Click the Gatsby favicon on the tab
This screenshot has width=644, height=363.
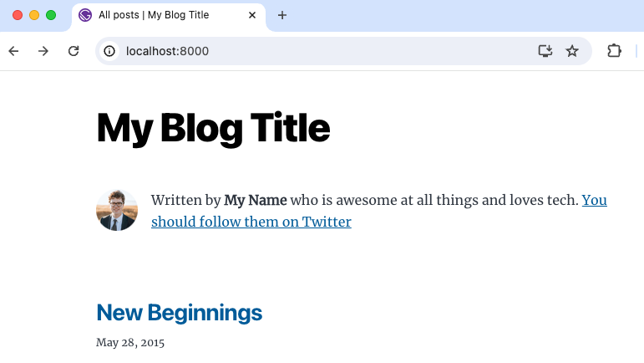tap(85, 15)
